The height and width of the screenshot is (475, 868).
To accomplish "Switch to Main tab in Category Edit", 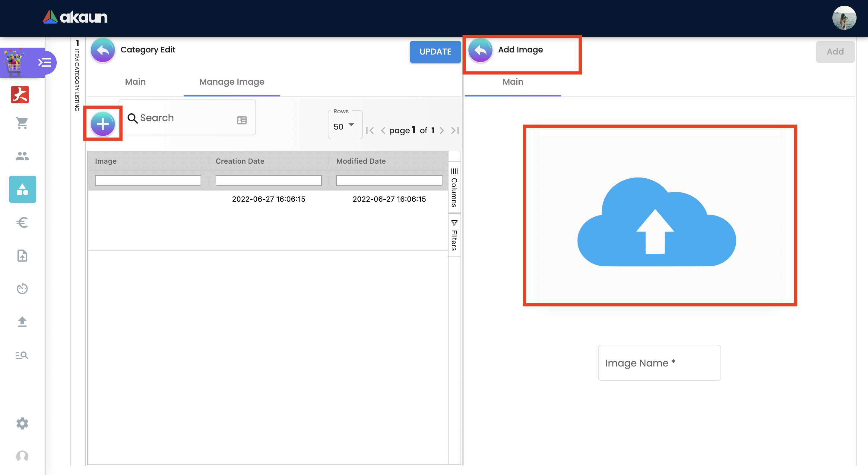I will (135, 82).
